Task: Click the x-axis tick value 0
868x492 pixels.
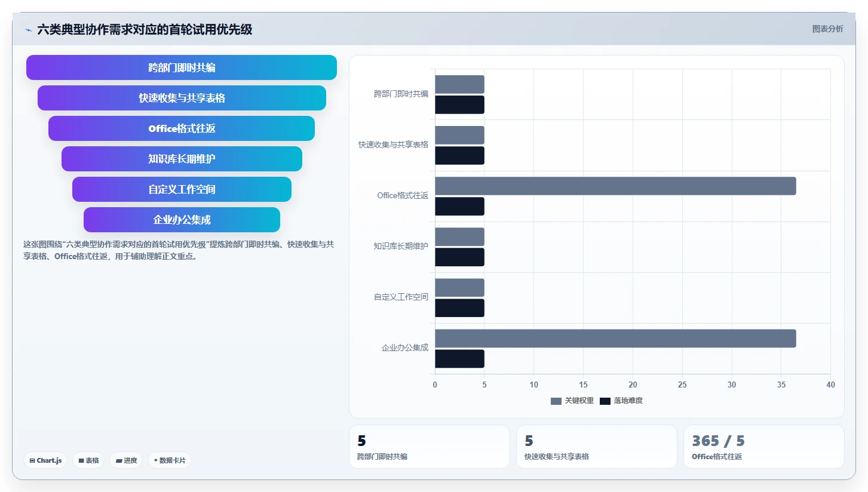Action: click(435, 385)
